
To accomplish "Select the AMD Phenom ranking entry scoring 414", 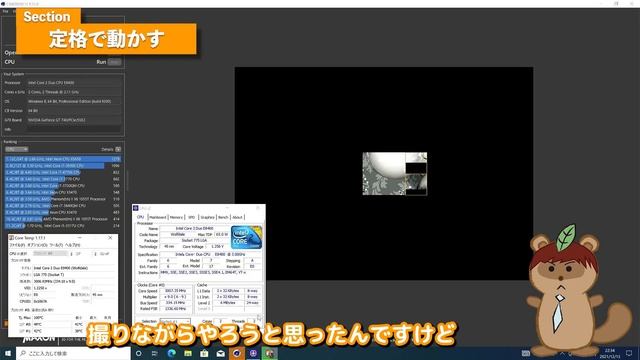I will (63, 219).
